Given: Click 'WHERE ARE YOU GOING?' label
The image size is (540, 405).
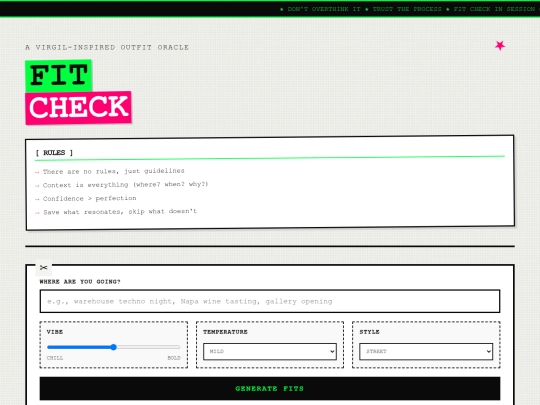Looking at the screenshot, I should (80, 282).
